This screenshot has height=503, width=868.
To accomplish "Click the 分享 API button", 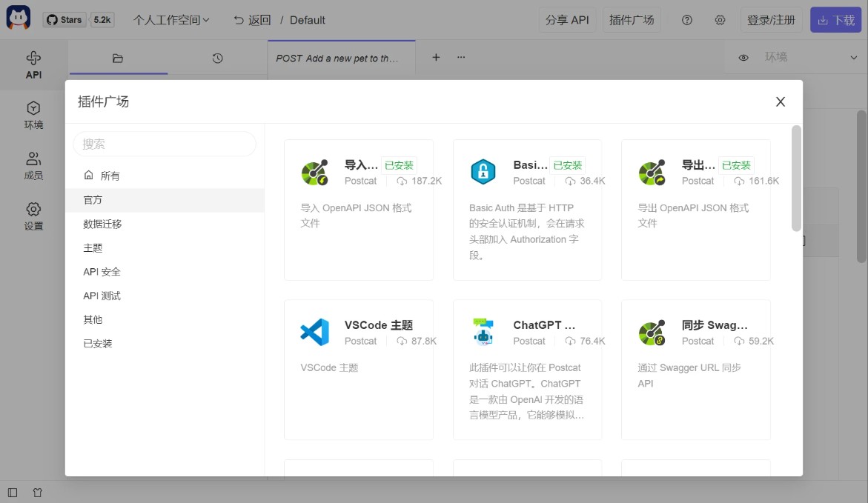I will (567, 20).
